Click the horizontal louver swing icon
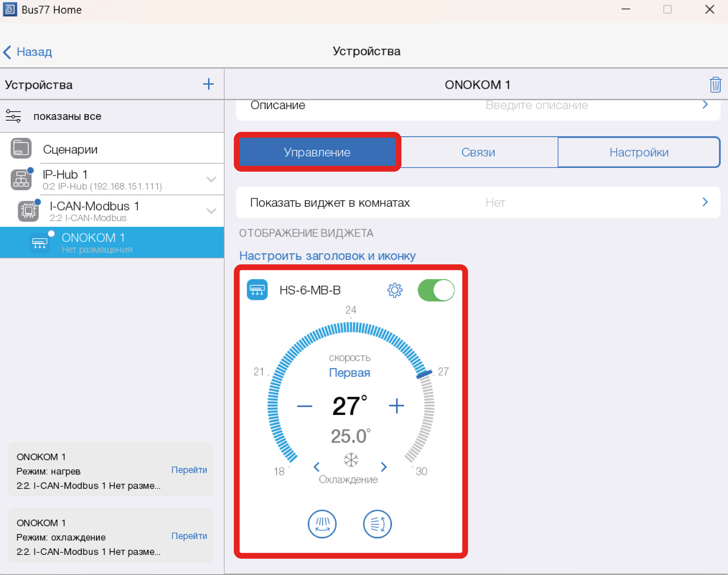Viewport: 728px width, 575px height. pyautogui.click(x=322, y=524)
